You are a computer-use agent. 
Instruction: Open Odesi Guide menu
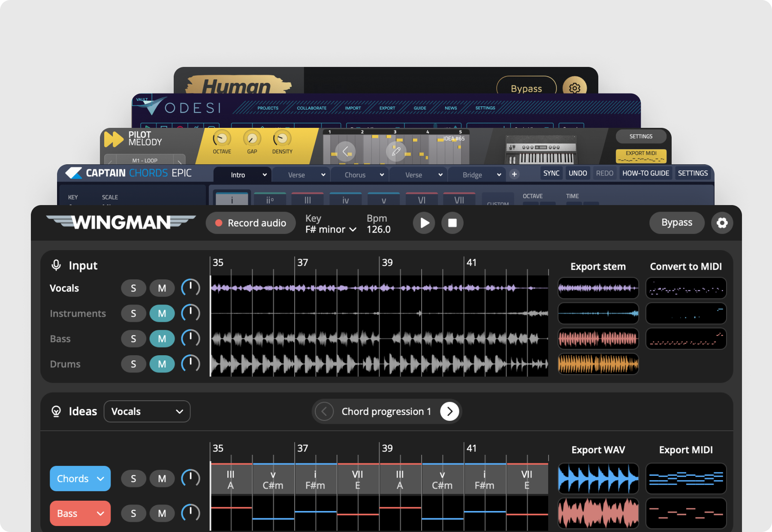420,108
